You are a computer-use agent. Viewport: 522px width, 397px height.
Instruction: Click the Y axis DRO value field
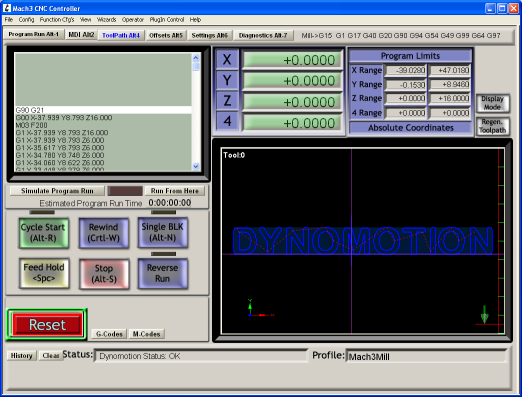tap(292, 81)
